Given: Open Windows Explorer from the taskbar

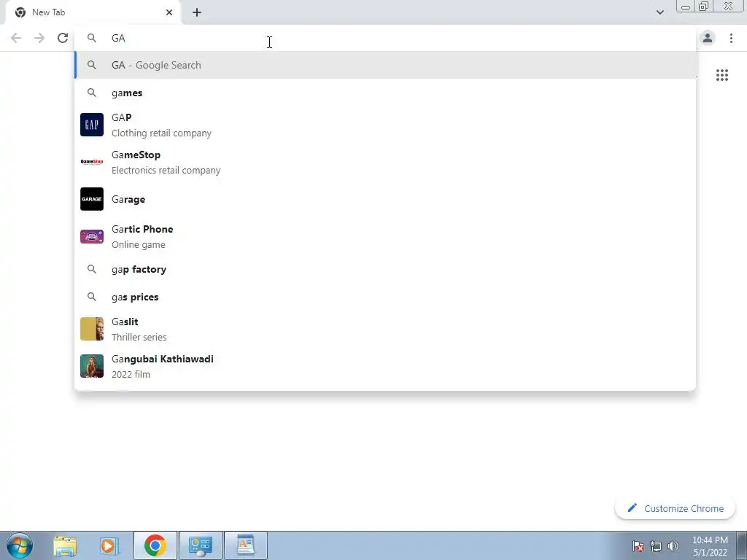Looking at the screenshot, I should point(65,545).
